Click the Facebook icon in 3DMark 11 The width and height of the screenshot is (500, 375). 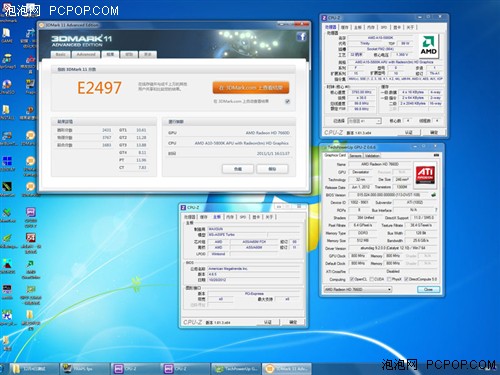point(301,37)
